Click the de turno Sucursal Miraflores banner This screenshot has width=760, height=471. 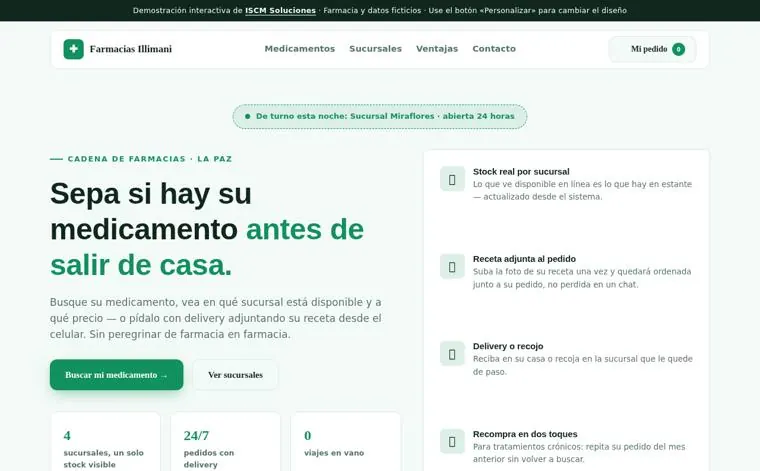pos(380,116)
